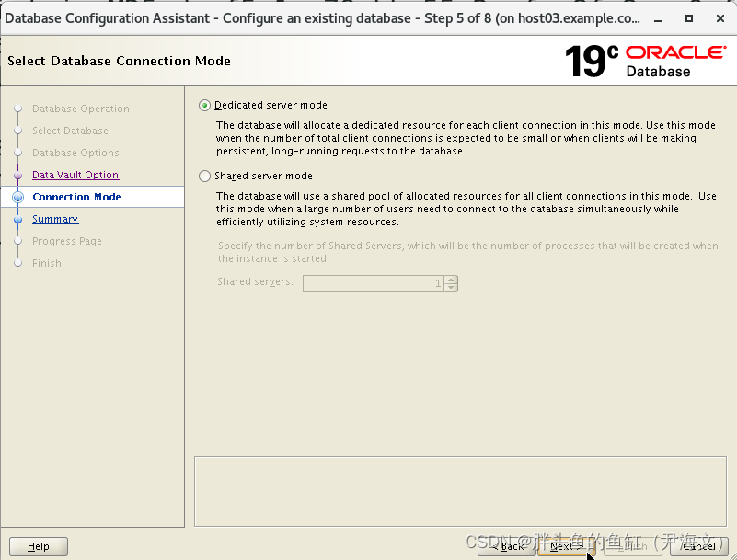This screenshot has height=560, width=737.
Task: Select Shared server mode radio button
Action: 204,177
